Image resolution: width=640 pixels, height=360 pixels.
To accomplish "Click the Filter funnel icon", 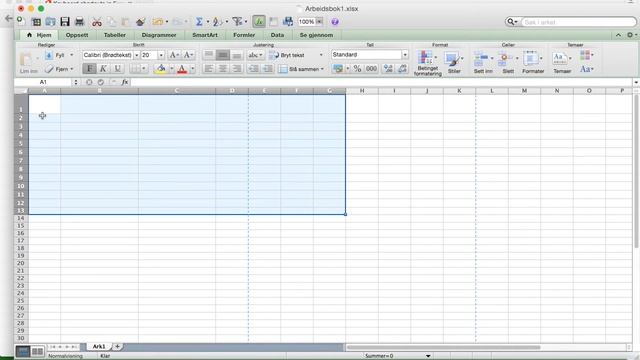I will 238,22.
